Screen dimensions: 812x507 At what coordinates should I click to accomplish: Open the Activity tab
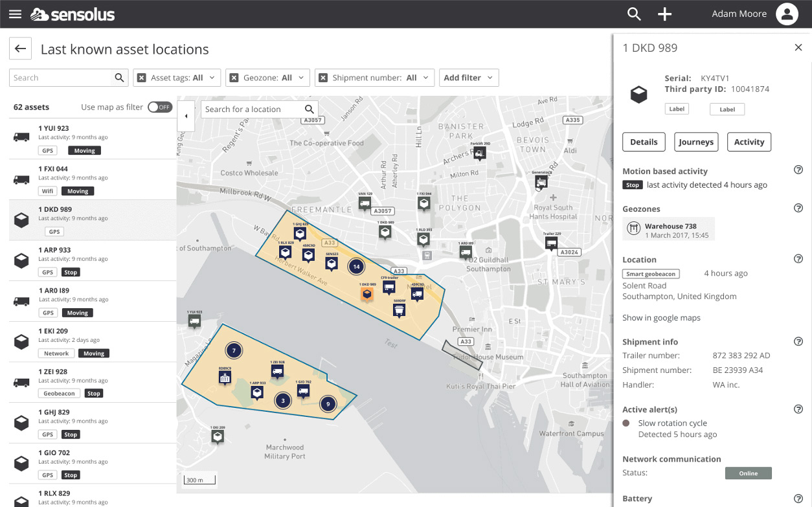749,142
